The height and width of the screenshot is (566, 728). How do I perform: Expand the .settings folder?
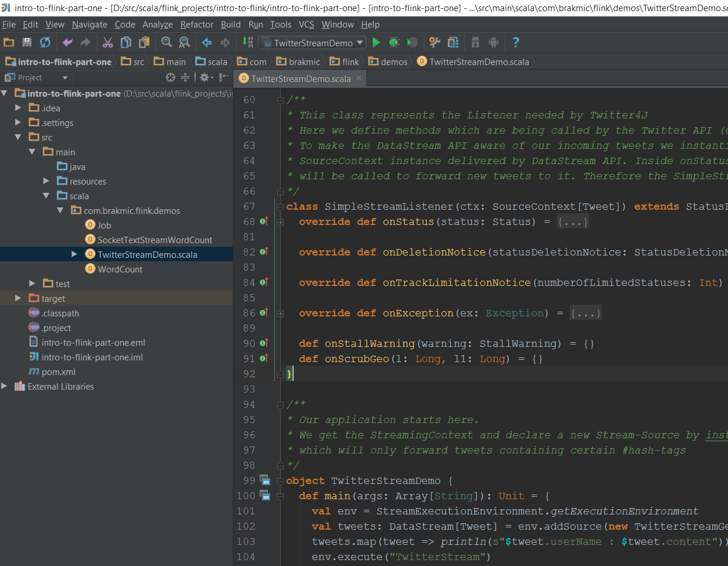coord(18,122)
